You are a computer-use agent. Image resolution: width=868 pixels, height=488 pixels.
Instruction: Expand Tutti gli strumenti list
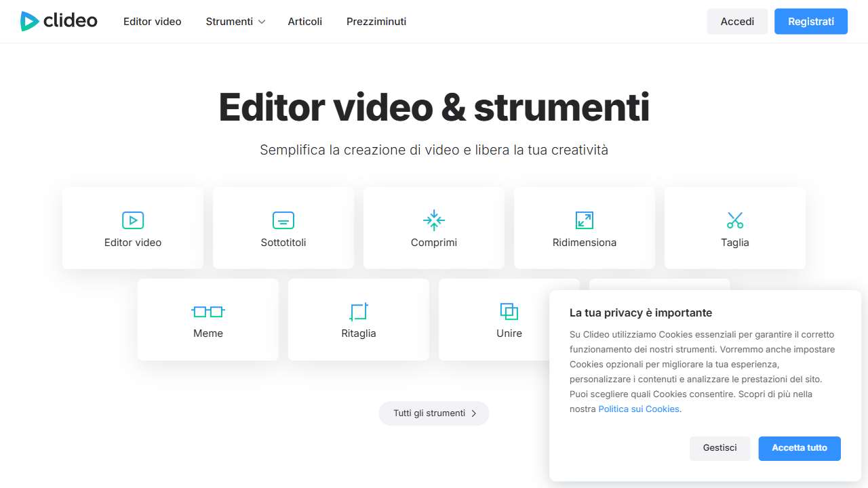[434, 413]
